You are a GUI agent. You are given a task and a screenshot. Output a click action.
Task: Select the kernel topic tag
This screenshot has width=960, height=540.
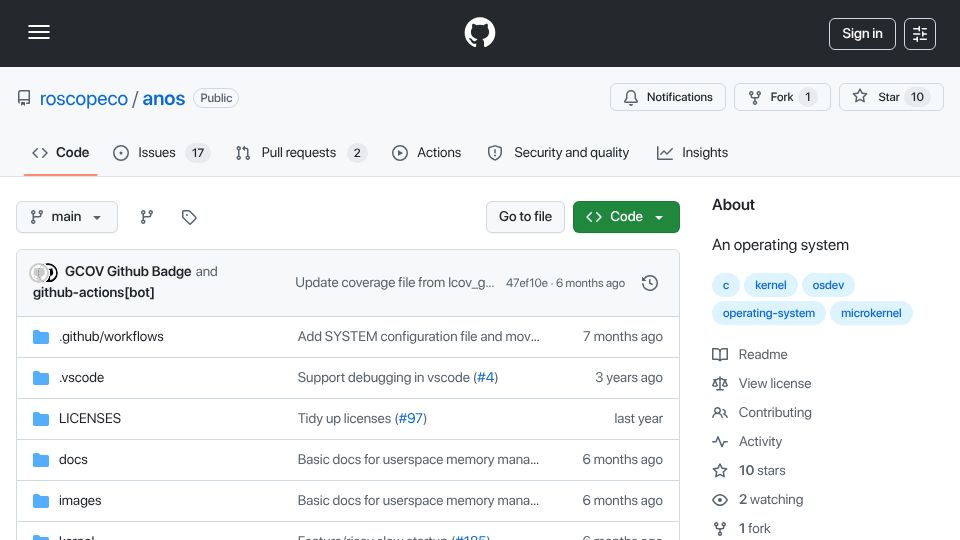tap(770, 285)
